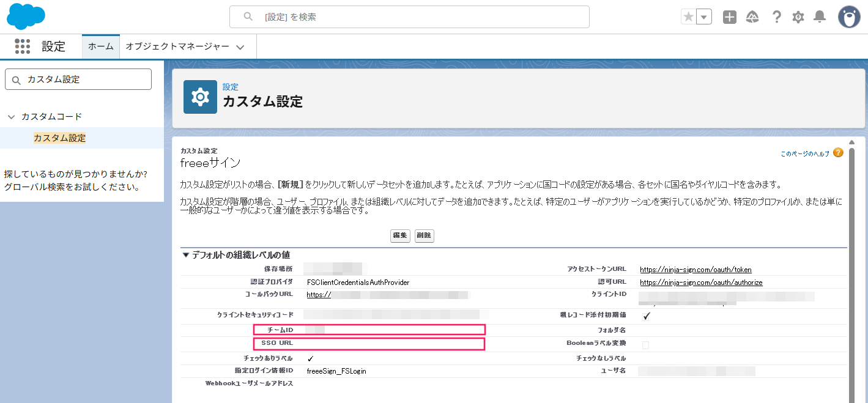Viewport: 868px width, 403px height.
Task: Open the Trailhead guidance icon
Action: [752, 17]
